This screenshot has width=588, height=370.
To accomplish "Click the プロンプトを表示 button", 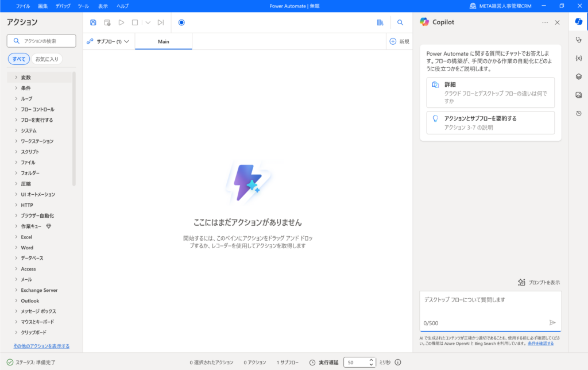I will [x=539, y=282].
